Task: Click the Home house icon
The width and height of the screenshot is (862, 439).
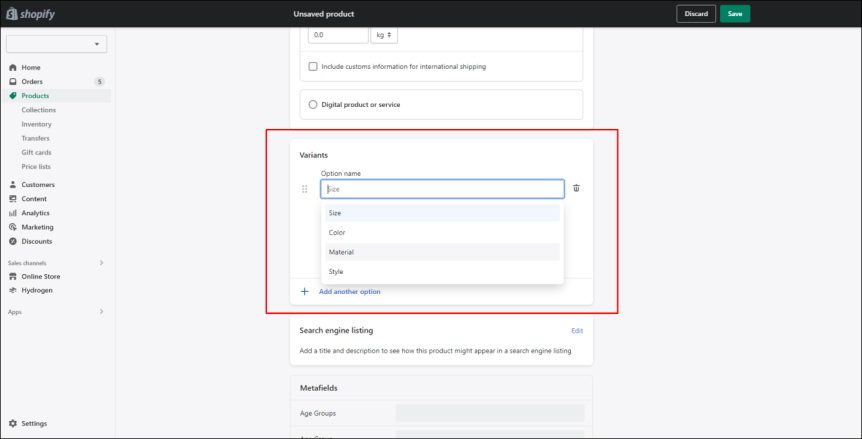Action: point(13,68)
